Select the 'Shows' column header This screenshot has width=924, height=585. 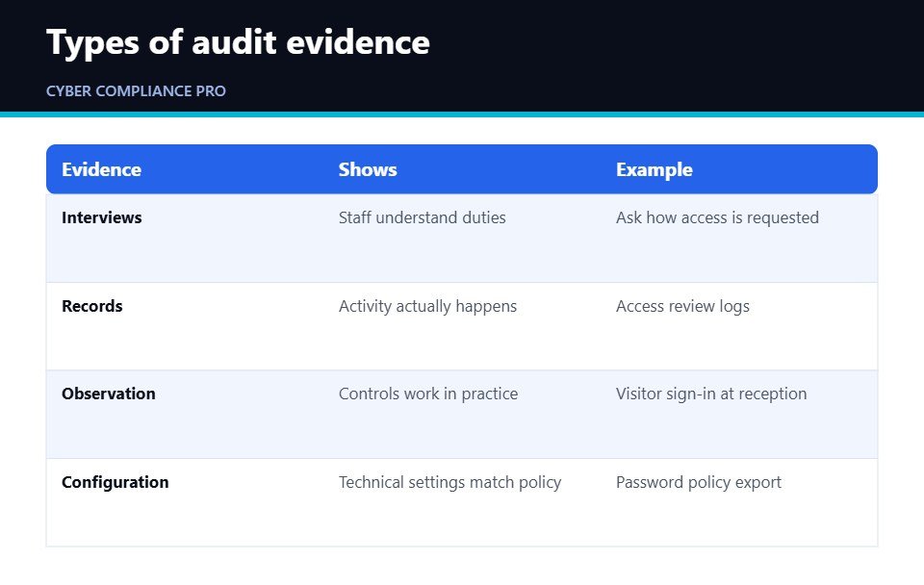click(368, 169)
